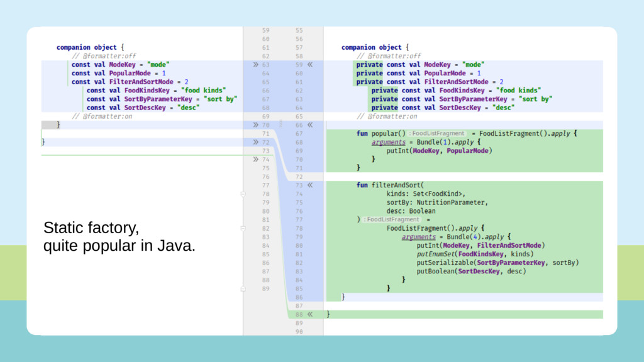Click 'arguments = Bundle(4).apply {' line

[x=456, y=237]
